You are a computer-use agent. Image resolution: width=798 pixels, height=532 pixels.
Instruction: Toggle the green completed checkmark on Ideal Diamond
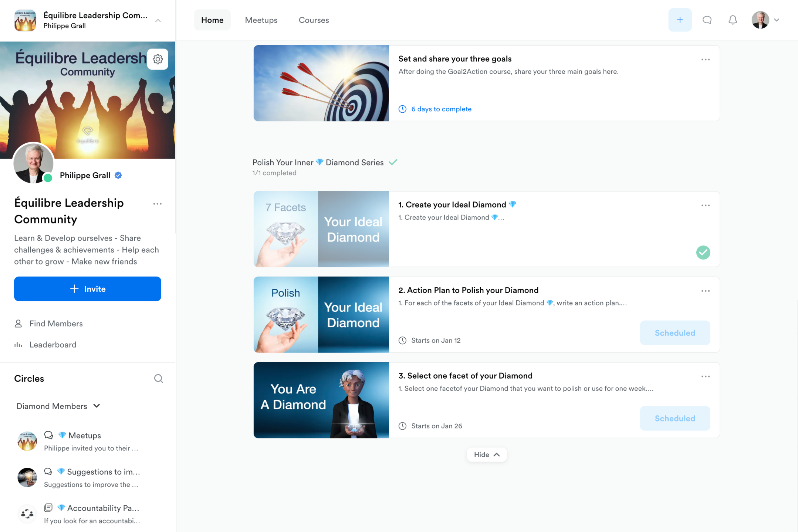tap(703, 253)
